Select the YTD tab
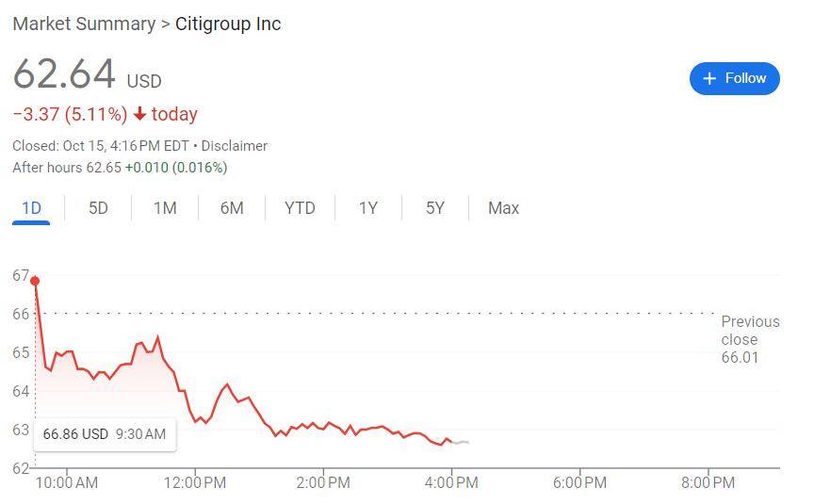The height and width of the screenshot is (504, 814). click(x=300, y=208)
